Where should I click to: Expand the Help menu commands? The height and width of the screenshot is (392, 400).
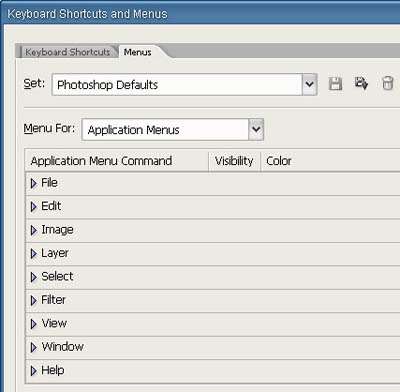(x=33, y=371)
